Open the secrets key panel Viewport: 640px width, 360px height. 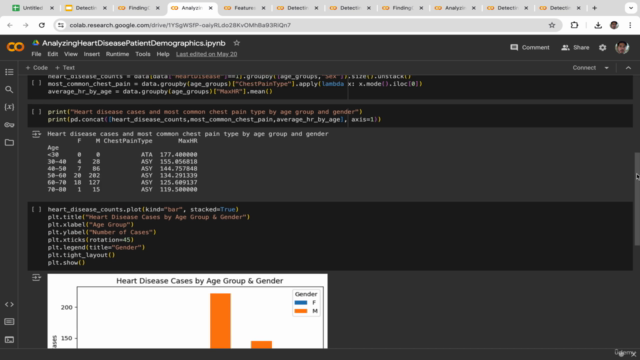(x=9, y=124)
